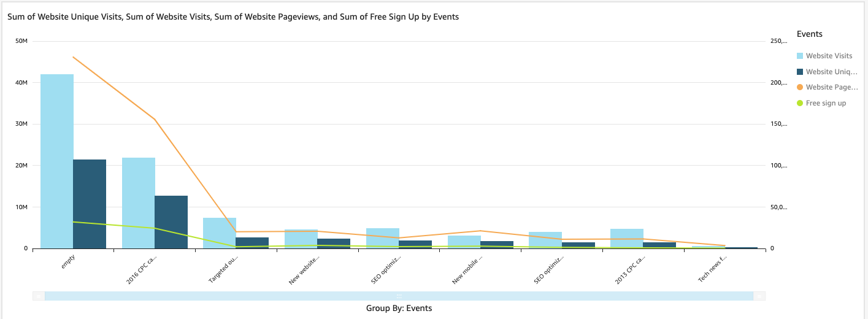Viewport: 868px width, 319px height.
Task: Click the 'Events' legend title
Action: (809, 34)
